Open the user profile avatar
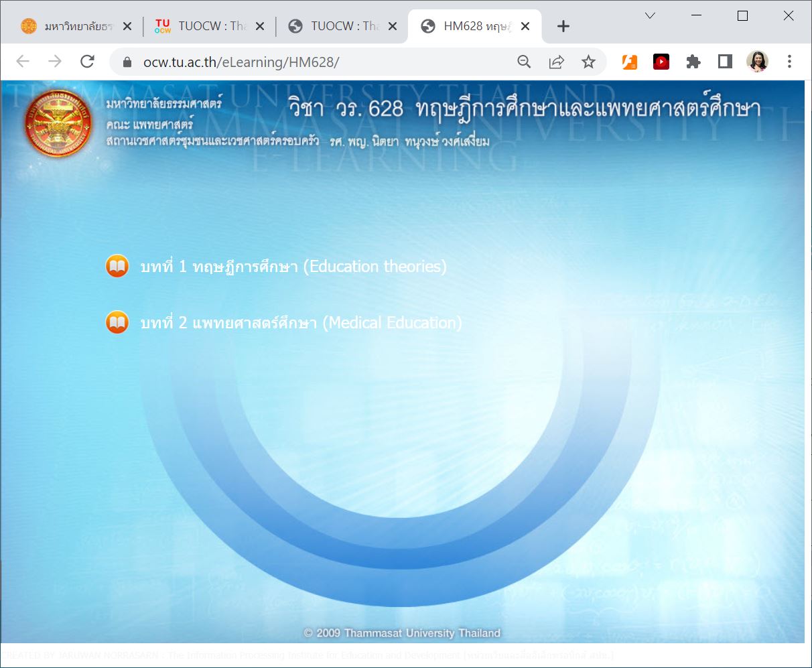Viewport: 812px width, 668px height. pos(757,62)
